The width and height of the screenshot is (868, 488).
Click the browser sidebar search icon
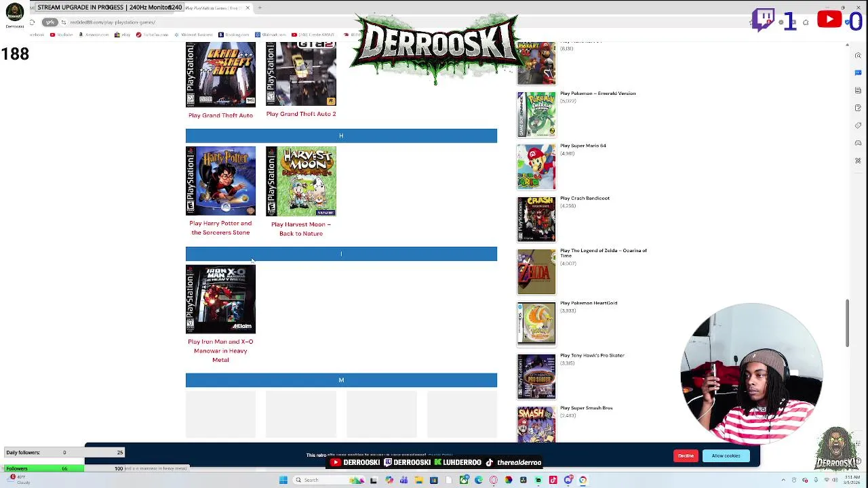(x=858, y=55)
